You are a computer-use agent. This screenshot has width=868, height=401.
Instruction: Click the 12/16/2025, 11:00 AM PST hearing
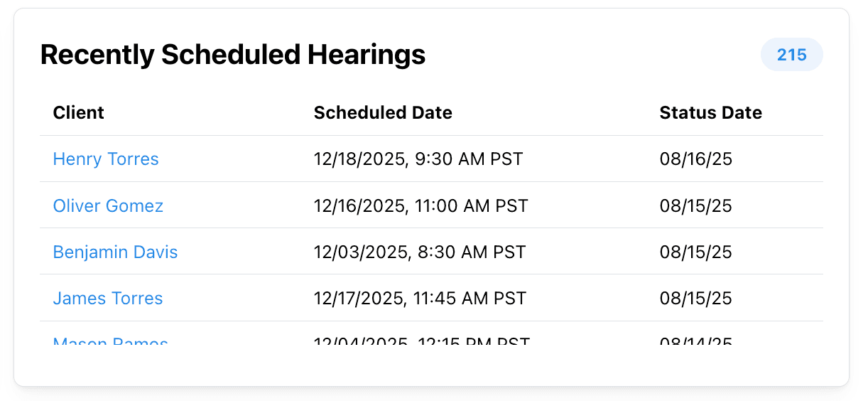(421, 205)
